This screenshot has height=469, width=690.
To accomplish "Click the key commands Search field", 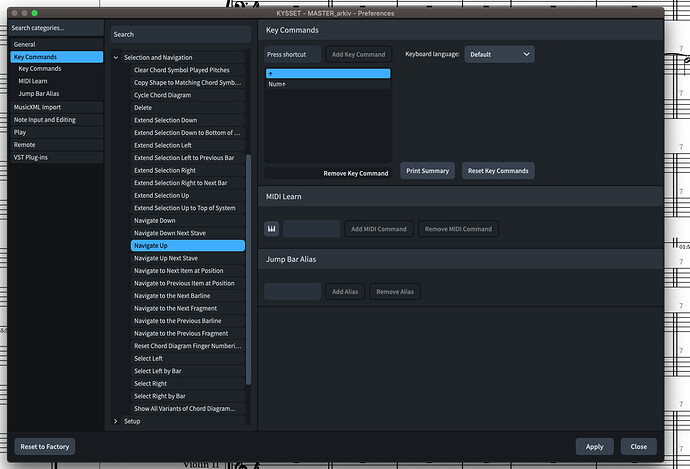I will [x=181, y=34].
